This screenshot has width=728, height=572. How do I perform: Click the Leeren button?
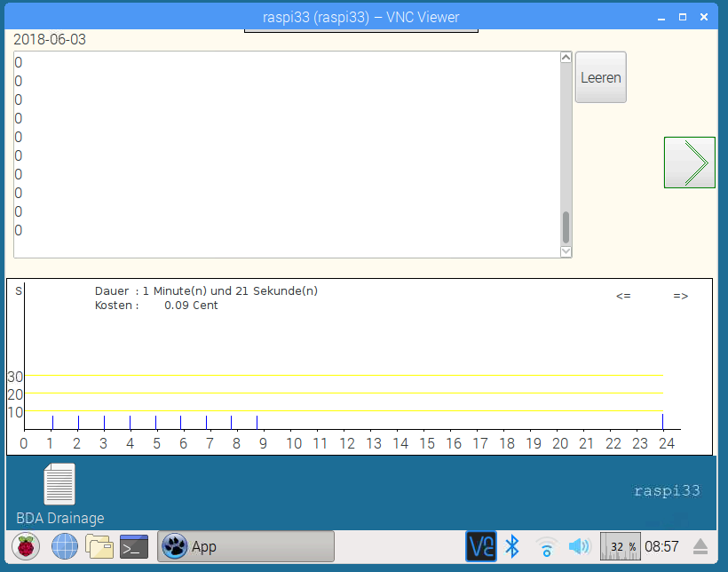tap(601, 77)
